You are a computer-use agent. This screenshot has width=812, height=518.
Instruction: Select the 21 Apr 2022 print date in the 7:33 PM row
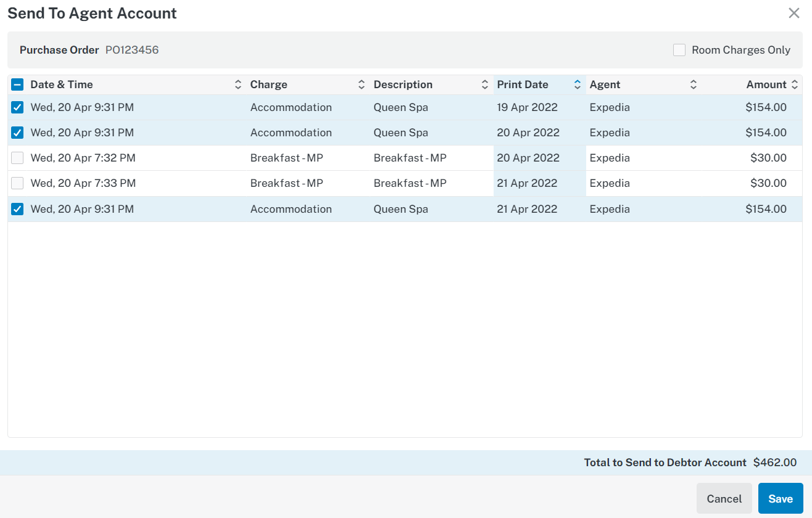(x=527, y=183)
